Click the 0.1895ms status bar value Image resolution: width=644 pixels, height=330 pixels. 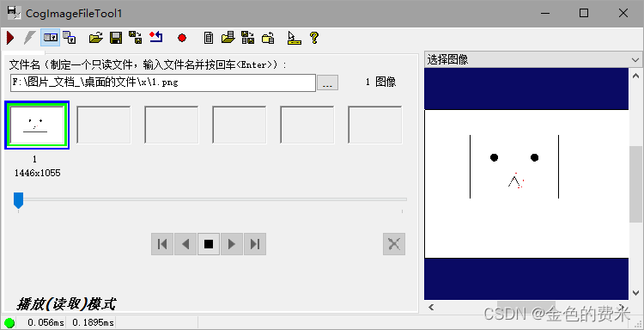[x=94, y=322]
